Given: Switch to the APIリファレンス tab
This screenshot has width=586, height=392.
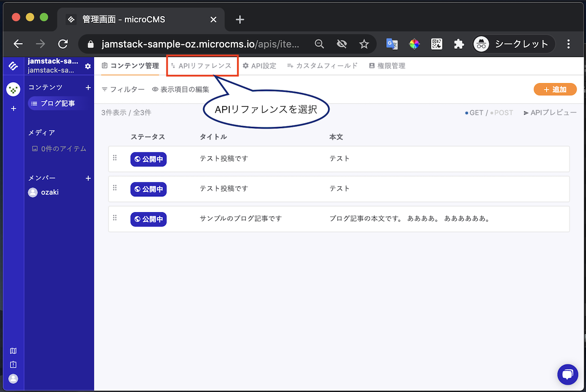Looking at the screenshot, I should tap(201, 66).
